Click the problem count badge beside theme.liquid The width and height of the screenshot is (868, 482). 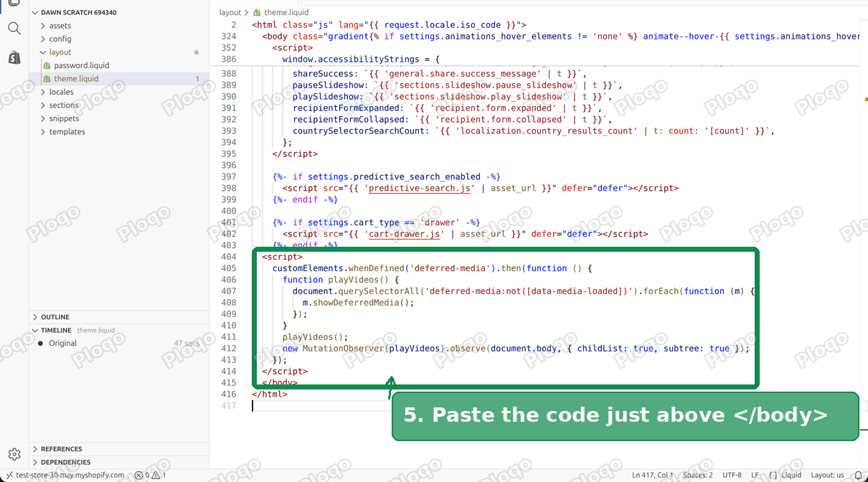[197, 79]
